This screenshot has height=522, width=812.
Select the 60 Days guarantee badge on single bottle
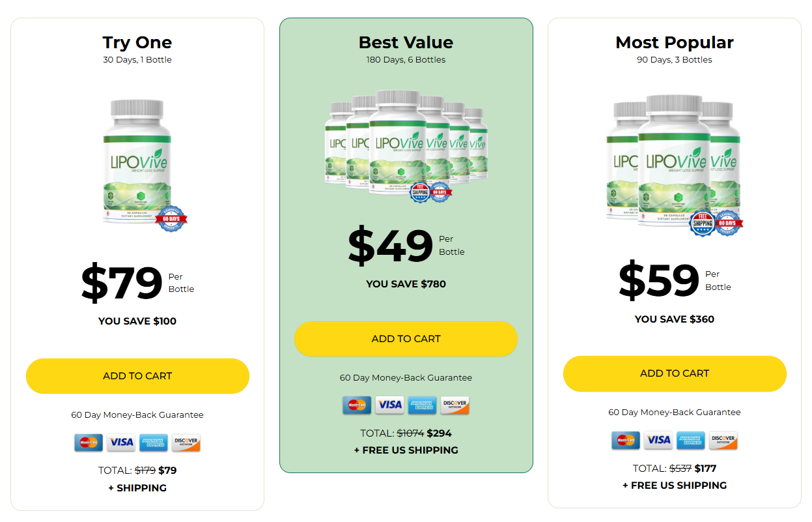(x=170, y=220)
